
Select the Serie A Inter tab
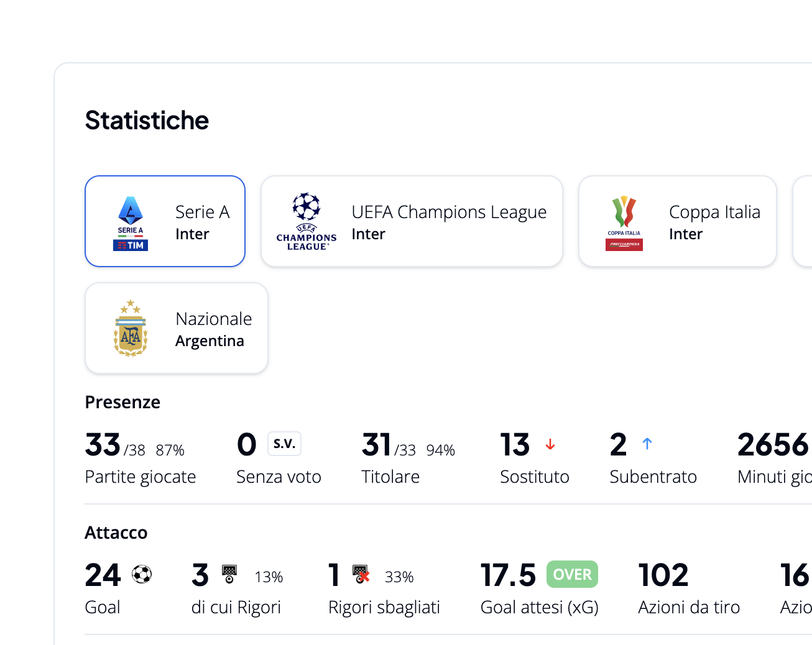pyautogui.click(x=165, y=221)
